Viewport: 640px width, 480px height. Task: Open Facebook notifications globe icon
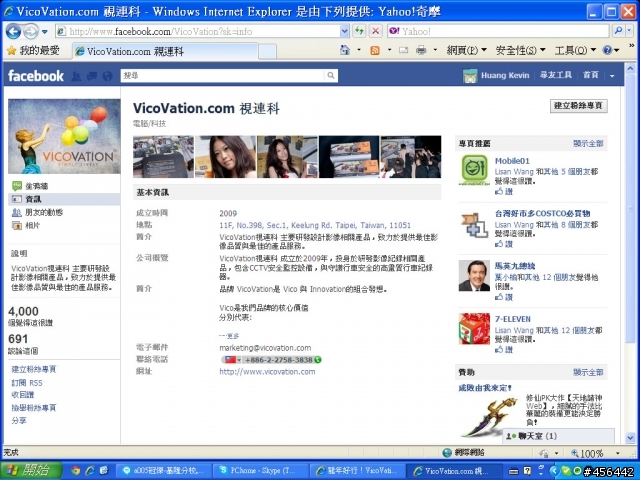107,76
